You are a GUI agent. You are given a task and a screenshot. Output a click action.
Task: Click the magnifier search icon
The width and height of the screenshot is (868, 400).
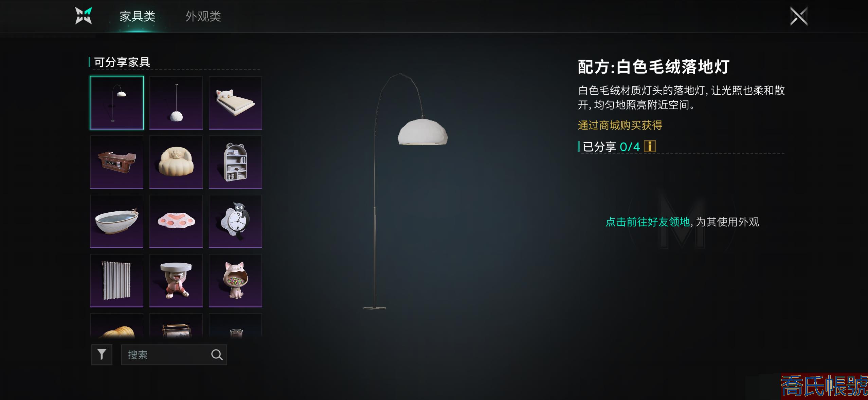coord(217,355)
